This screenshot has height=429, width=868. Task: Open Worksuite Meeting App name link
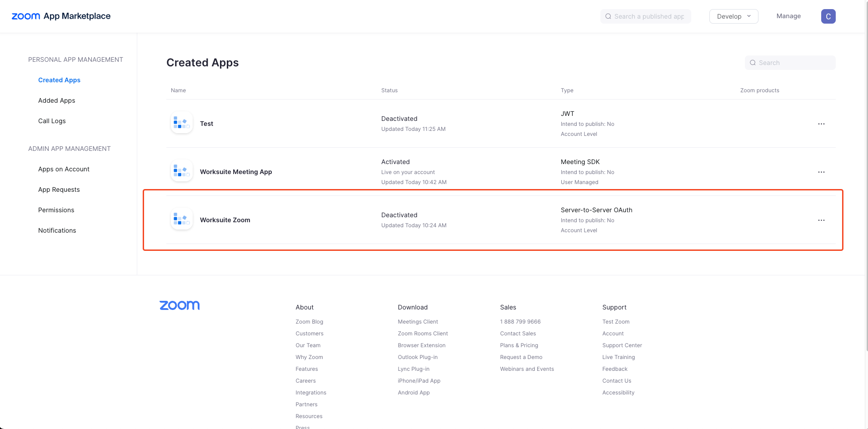[x=236, y=172]
